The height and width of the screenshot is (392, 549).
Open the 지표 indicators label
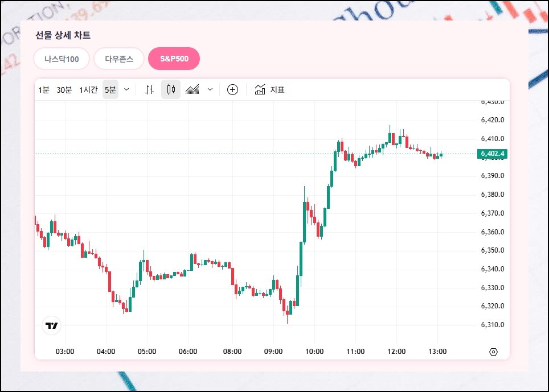point(277,90)
